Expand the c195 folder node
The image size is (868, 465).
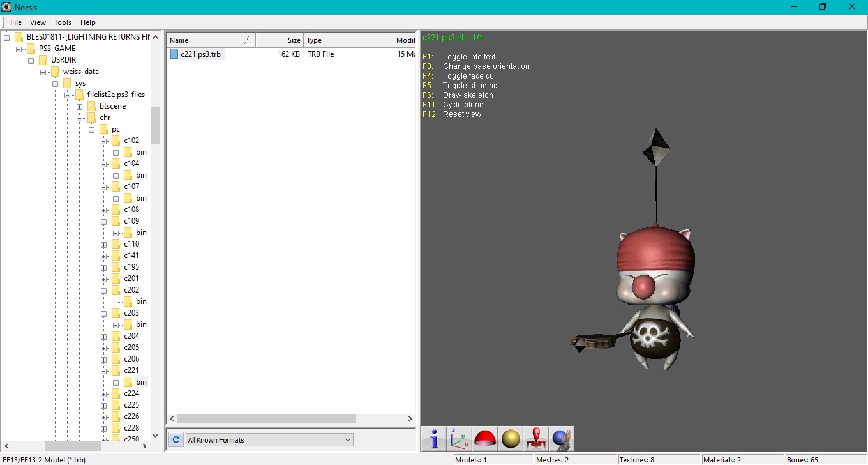(x=103, y=267)
